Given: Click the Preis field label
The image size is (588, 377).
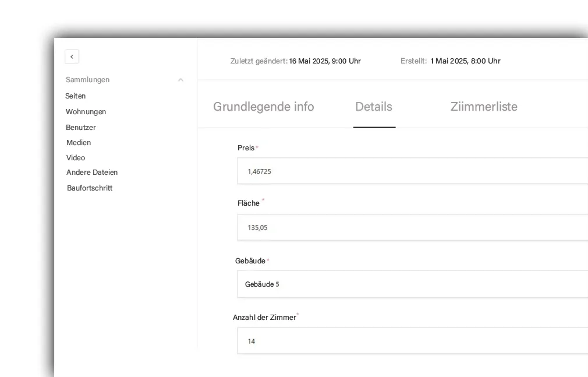Looking at the screenshot, I should (x=246, y=147).
